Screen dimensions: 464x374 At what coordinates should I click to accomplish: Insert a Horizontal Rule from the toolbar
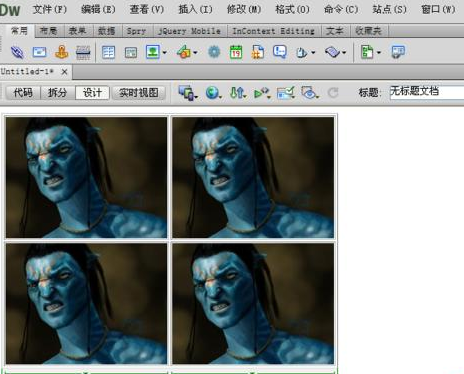(83, 52)
